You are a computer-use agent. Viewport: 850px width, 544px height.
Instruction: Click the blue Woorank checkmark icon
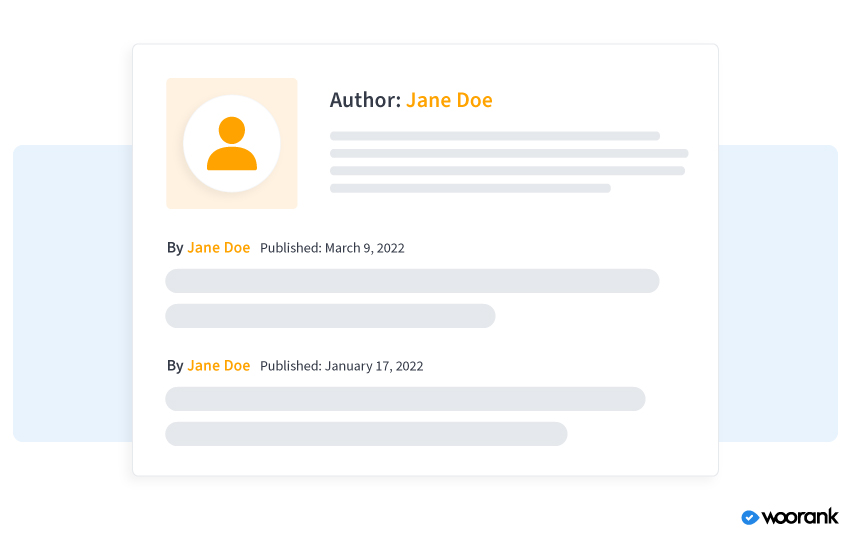click(x=749, y=517)
